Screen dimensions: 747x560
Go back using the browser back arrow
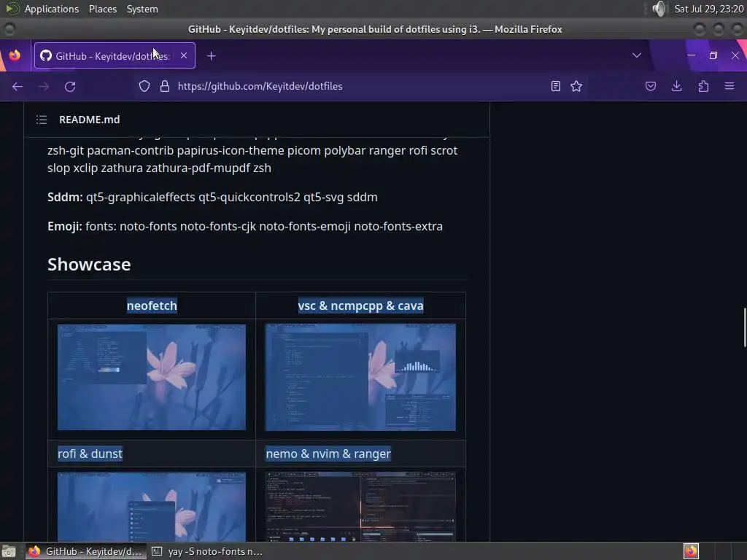[18, 86]
